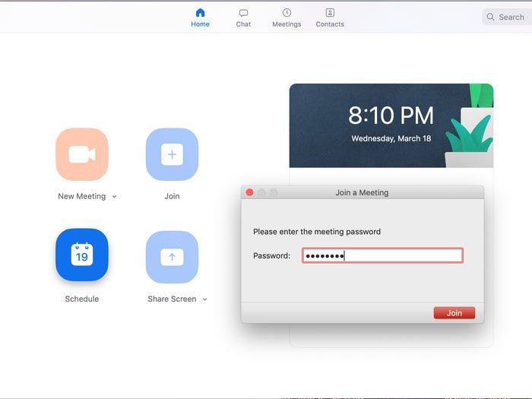The height and width of the screenshot is (399, 532).
Task: Click the Join label under plus icon
Action: coord(172,196)
